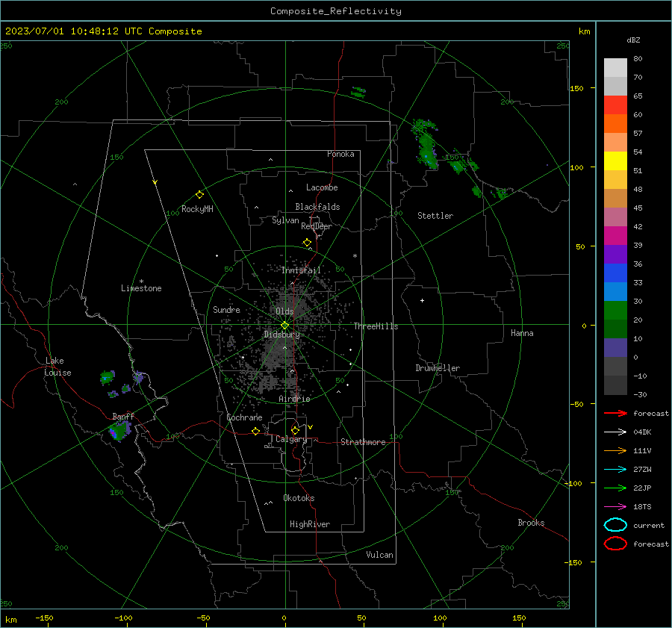Click the magenta 18TS arrow icon
Image resolution: width=672 pixels, height=628 pixels.
click(x=615, y=507)
